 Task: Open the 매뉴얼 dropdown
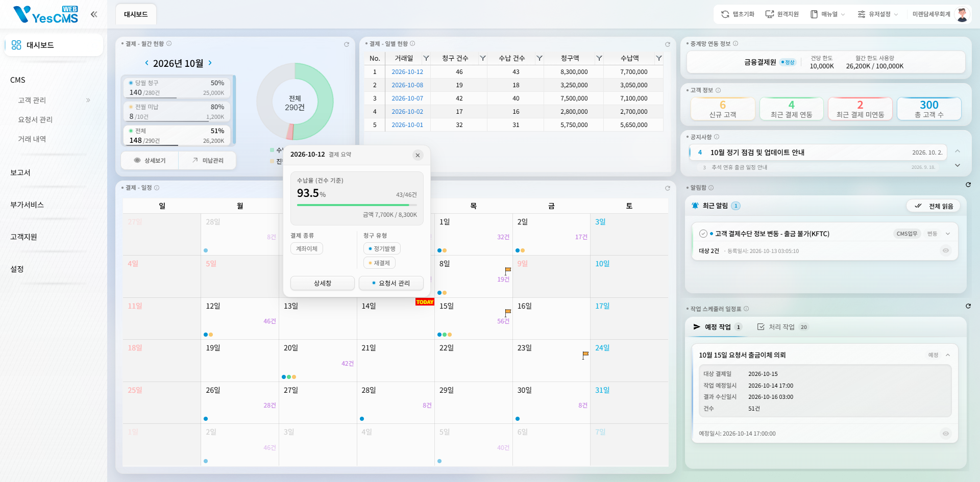click(828, 14)
